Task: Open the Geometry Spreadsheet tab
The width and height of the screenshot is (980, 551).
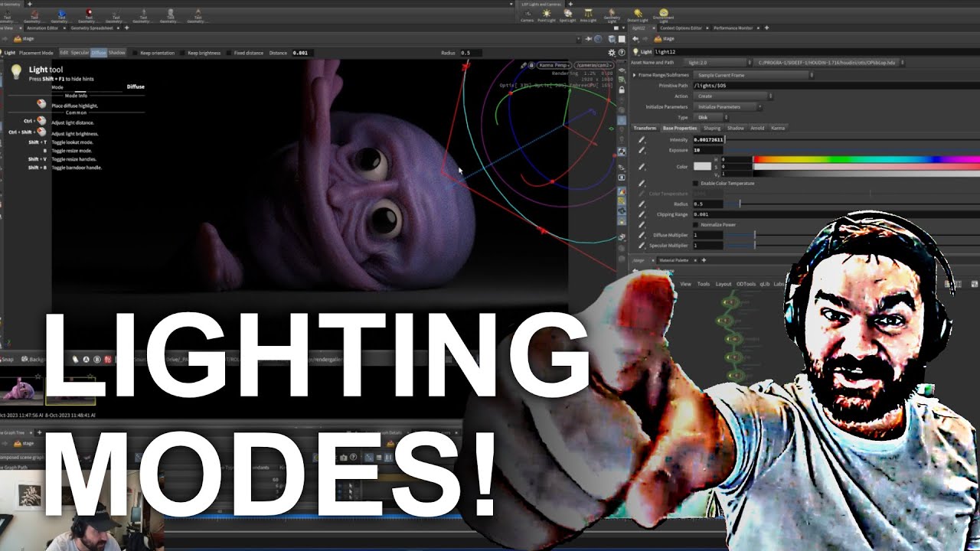Action: point(92,28)
